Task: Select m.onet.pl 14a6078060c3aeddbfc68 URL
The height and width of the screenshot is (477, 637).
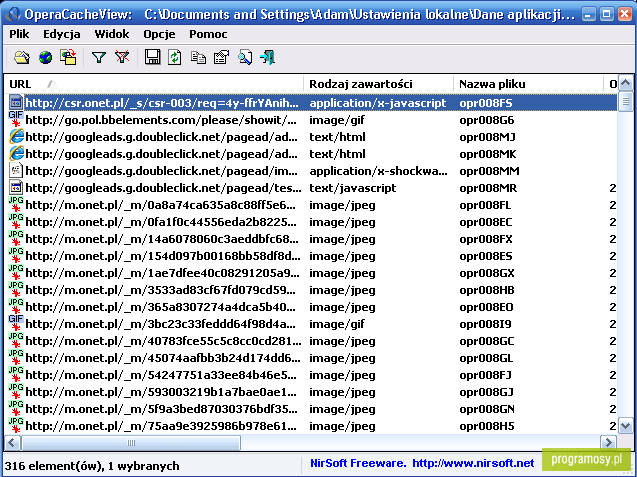Action: pyautogui.click(x=162, y=239)
